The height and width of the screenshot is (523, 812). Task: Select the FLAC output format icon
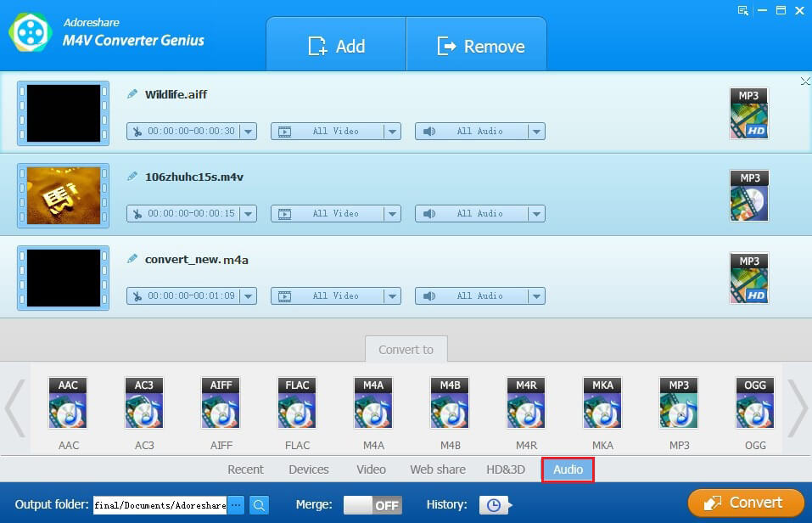[x=297, y=402]
